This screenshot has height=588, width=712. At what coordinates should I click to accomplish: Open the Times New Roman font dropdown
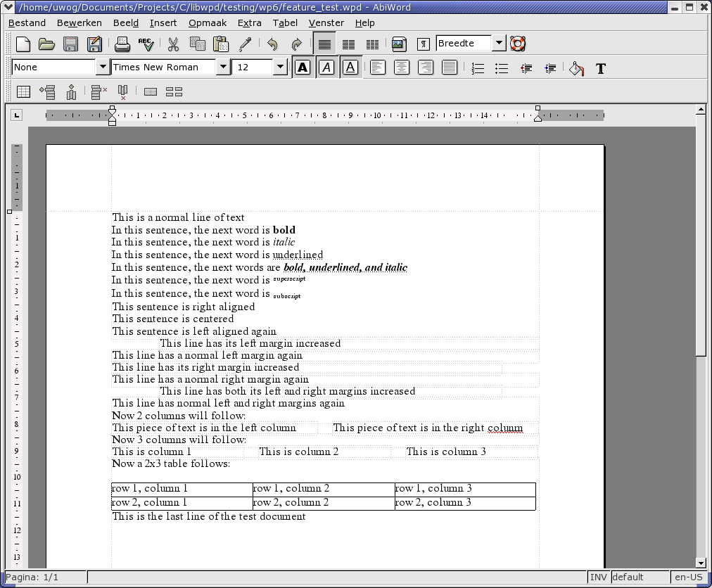coord(223,68)
